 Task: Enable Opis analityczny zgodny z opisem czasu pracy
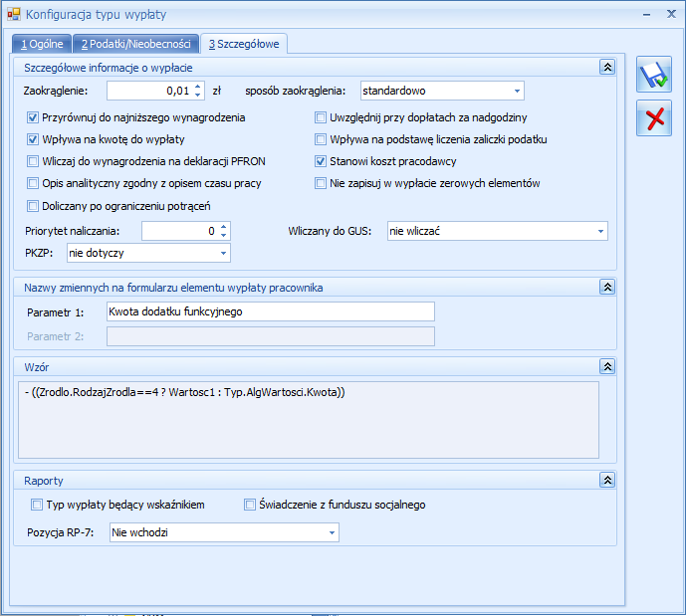click(x=33, y=183)
